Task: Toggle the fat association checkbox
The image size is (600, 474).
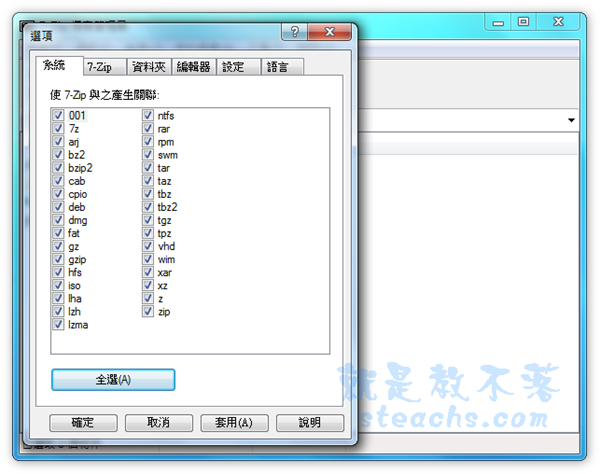Action: pyautogui.click(x=58, y=233)
